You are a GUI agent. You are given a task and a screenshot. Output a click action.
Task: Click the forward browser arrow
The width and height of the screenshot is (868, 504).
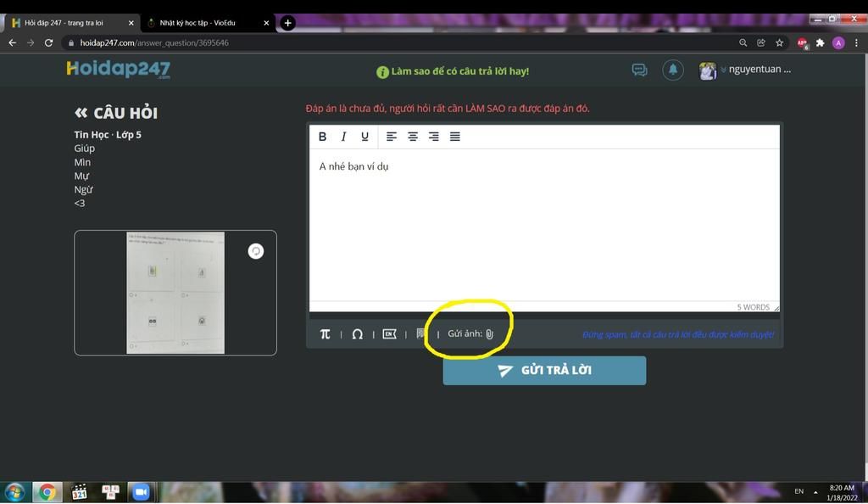31,42
